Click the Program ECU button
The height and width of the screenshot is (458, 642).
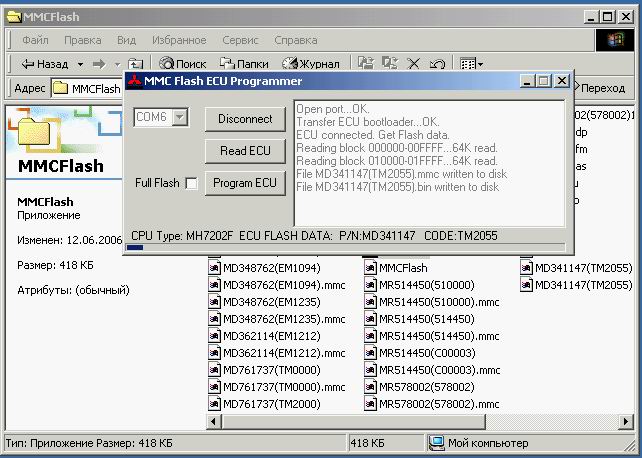245,183
